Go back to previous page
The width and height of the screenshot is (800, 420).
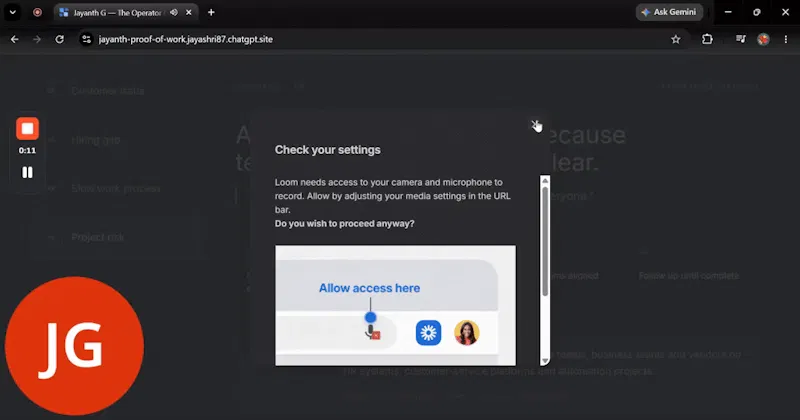pos(15,39)
